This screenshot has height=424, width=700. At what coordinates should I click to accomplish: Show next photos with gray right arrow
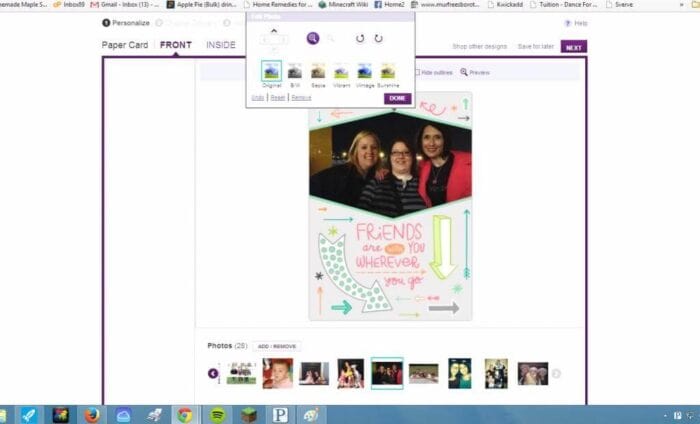556,373
